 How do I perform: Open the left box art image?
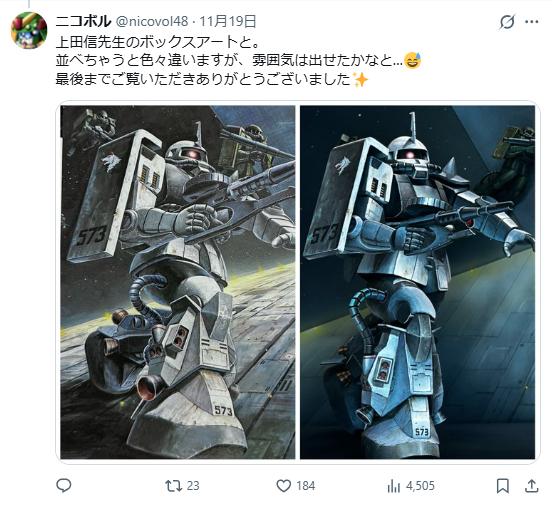(x=178, y=282)
